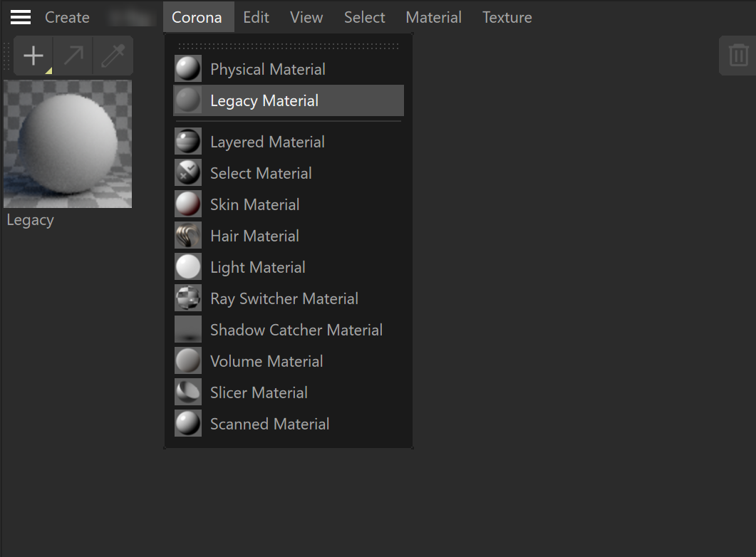This screenshot has width=756, height=557.
Task: Choose Ray Switcher Material
Action: 289,298
